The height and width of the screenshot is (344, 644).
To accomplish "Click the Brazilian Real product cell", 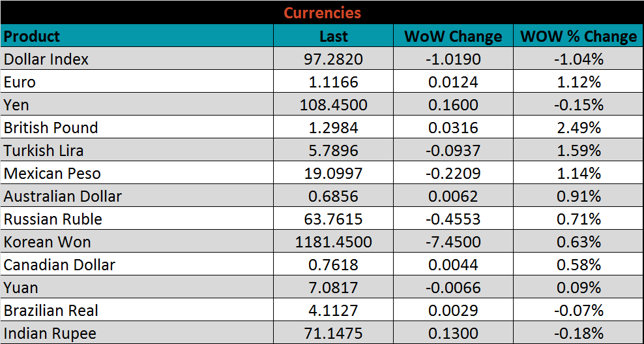I will [x=51, y=311].
